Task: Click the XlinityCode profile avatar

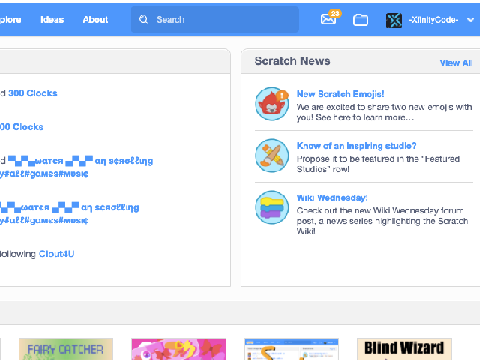Action: click(394, 20)
